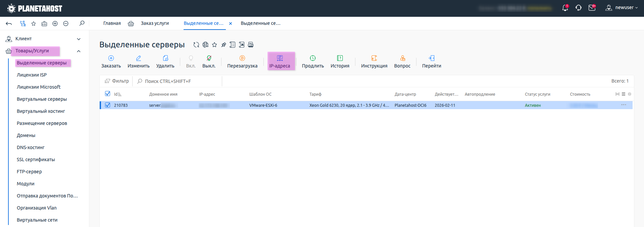Switch to the Главная tab
The width and height of the screenshot is (644, 227).
(x=112, y=24)
